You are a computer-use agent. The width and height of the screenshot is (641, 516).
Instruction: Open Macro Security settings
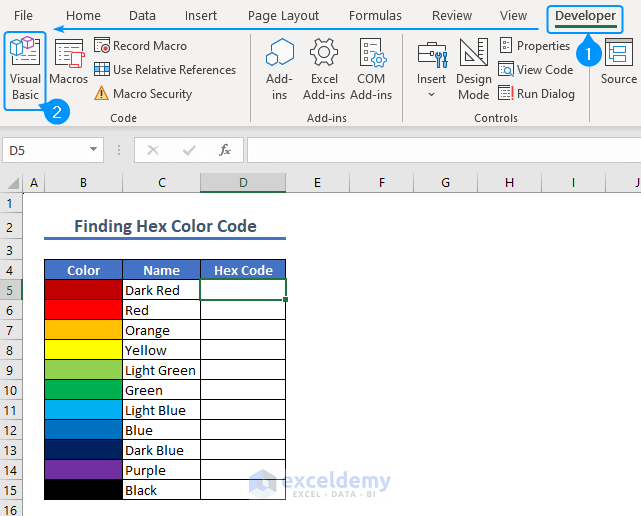(x=143, y=94)
